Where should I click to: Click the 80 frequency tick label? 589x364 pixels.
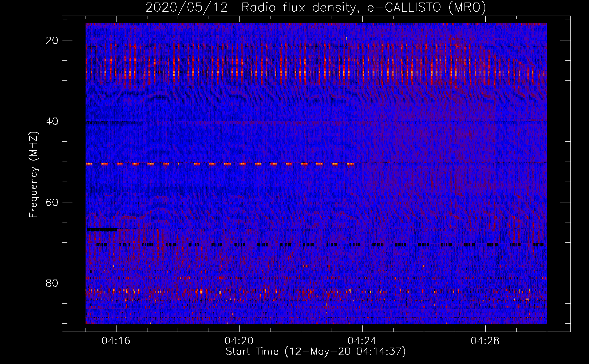(x=52, y=283)
